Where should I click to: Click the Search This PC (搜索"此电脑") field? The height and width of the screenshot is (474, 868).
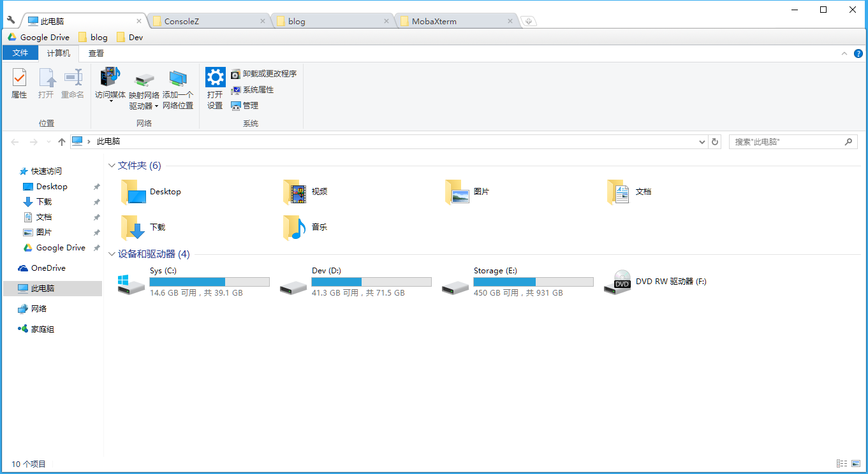(x=786, y=142)
